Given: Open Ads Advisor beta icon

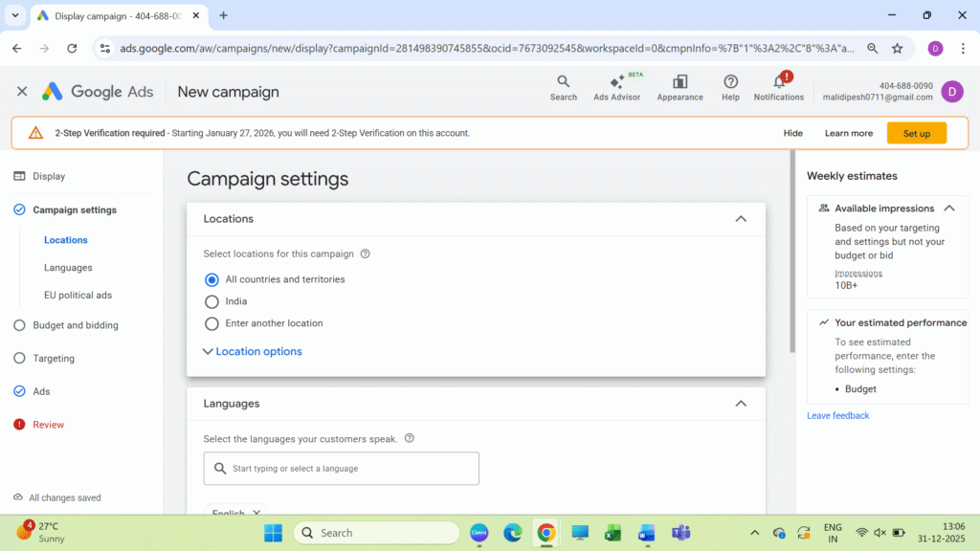Looking at the screenshot, I should coord(616,82).
